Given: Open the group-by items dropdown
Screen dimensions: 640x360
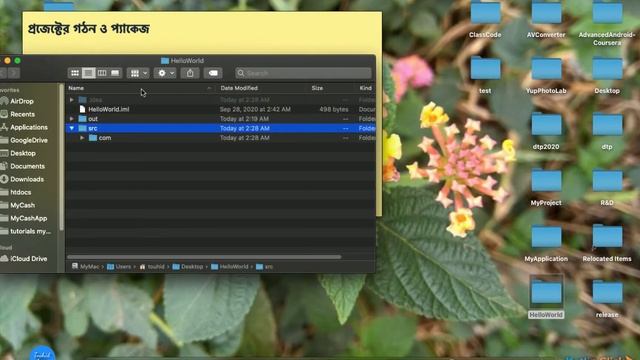Looking at the screenshot, I should pos(138,73).
